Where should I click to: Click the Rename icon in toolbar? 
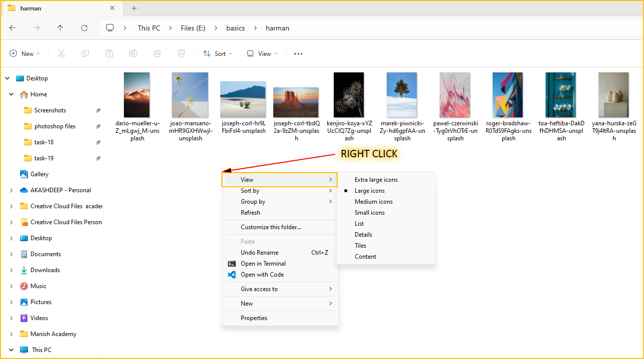pyautogui.click(x=133, y=54)
